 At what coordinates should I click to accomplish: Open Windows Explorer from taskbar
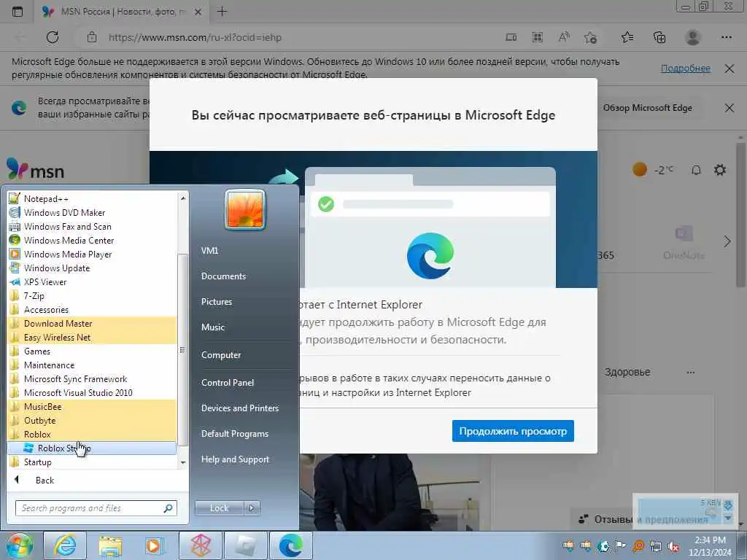(x=111, y=545)
